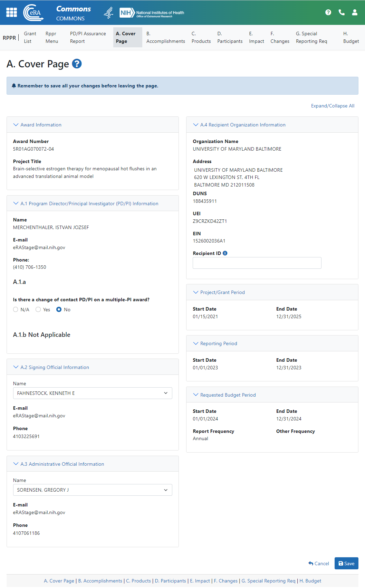Click the Recipient ID input field
Image resolution: width=365 pixels, height=588 pixels.
coord(257,263)
